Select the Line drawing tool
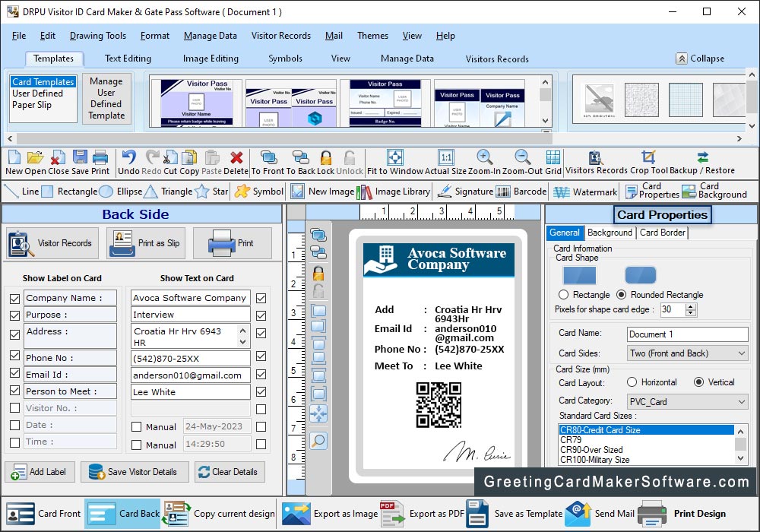 pyautogui.click(x=22, y=192)
